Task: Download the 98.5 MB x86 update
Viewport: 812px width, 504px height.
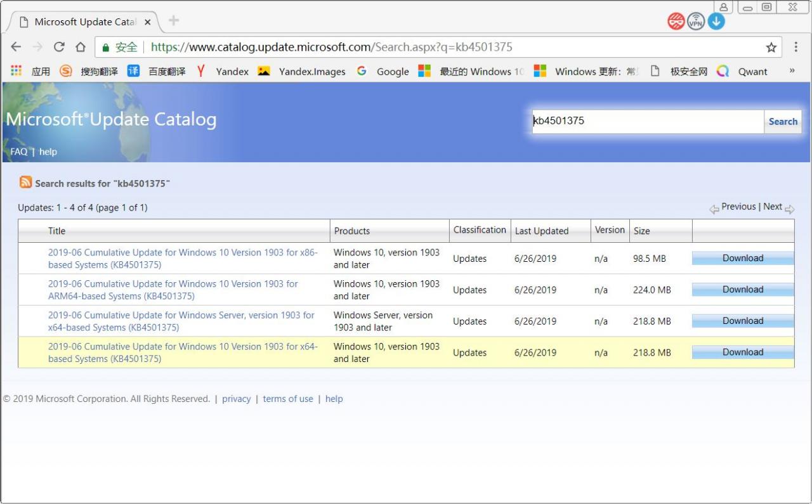Action: coord(743,258)
